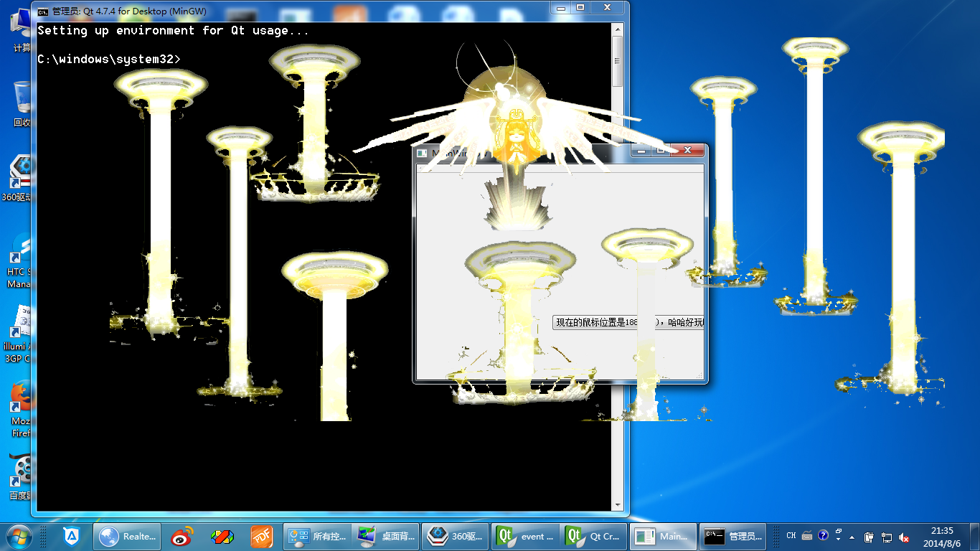Select the illumi 3GP Converter shortcut
980x551 pixels.
[x=17, y=334]
